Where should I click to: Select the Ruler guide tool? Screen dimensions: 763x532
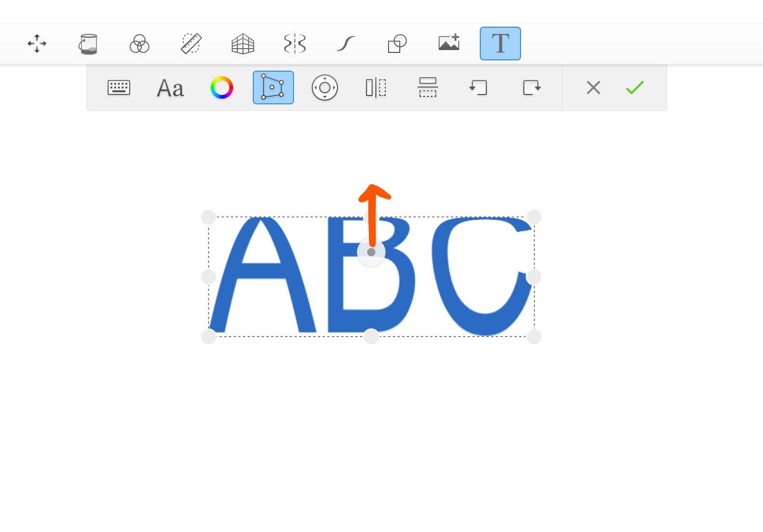tap(191, 44)
